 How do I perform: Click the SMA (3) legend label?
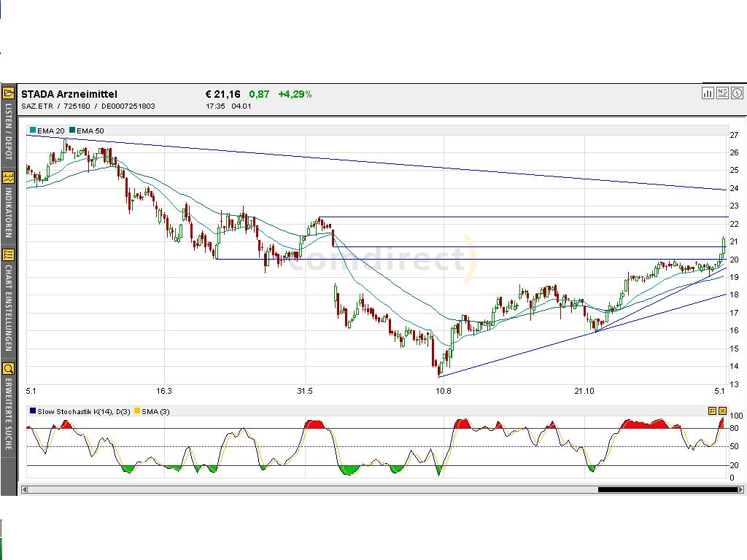pos(156,411)
